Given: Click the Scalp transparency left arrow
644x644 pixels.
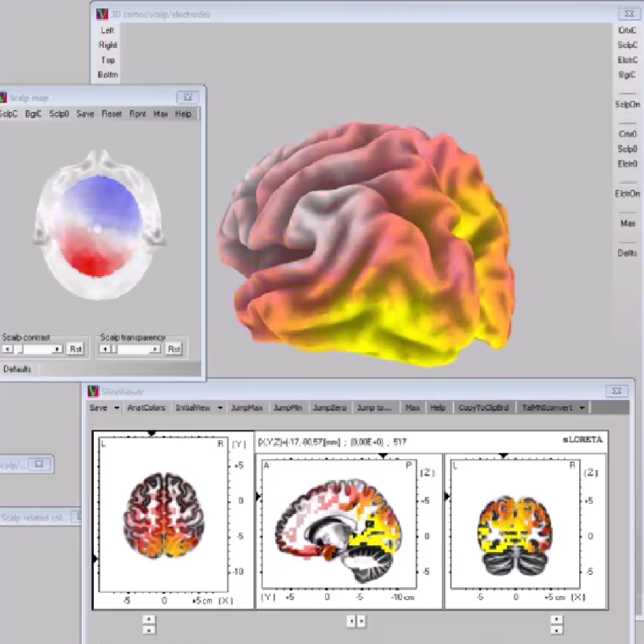Looking at the screenshot, I should point(106,349).
